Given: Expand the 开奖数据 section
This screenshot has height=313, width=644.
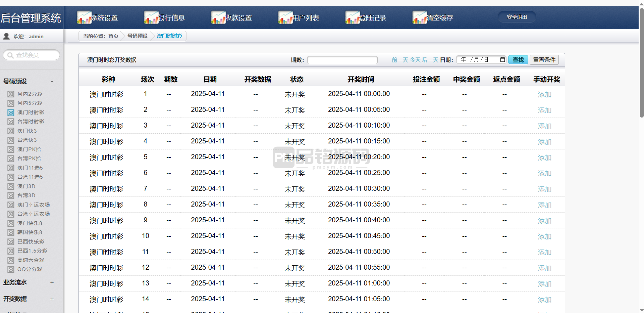Looking at the screenshot, I should click(52, 299).
